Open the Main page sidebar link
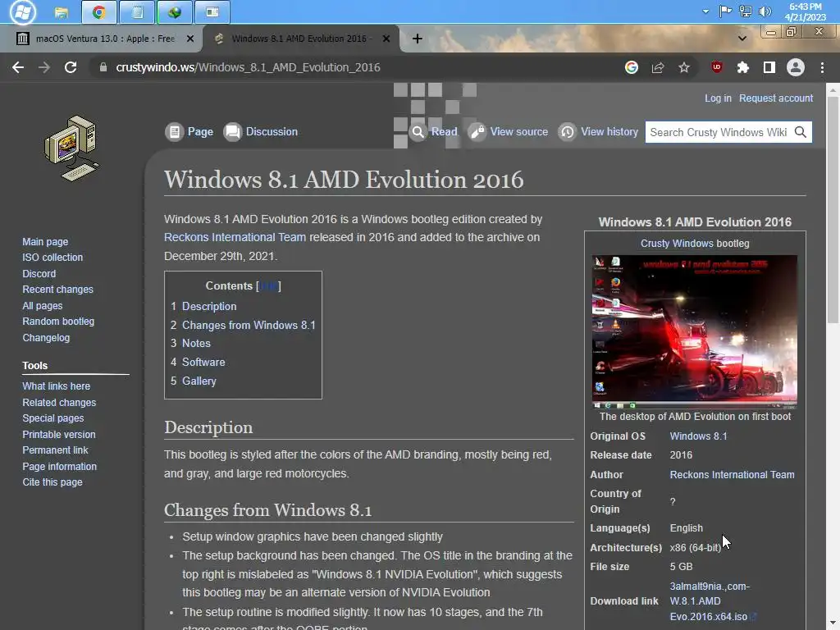This screenshot has width=840, height=630. click(x=45, y=242)
